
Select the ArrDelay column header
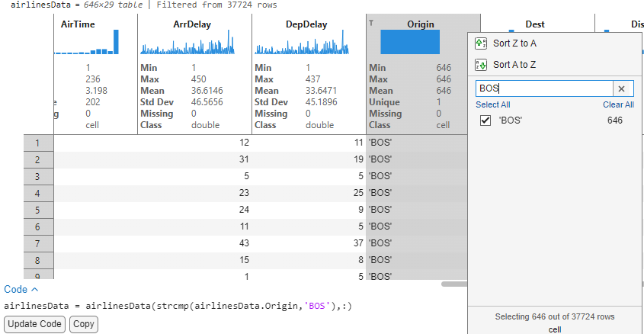186,24
